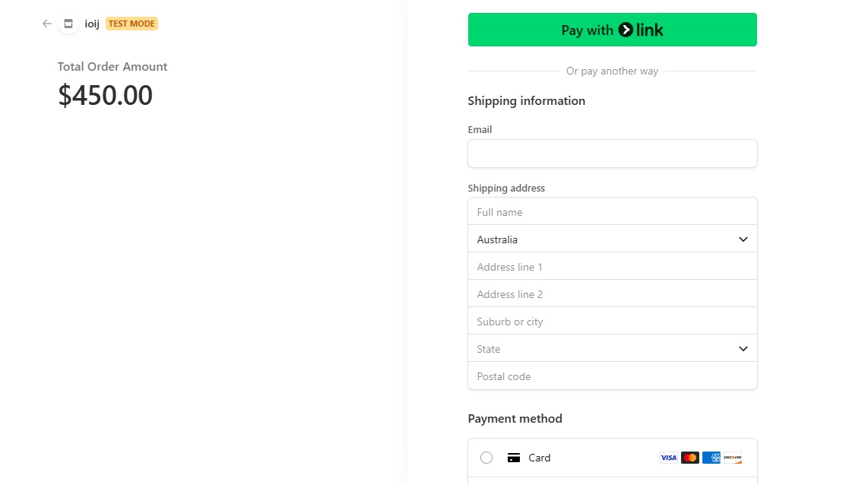Click the Link logo on the green button
Viewport: 868px width, 485px height.
tap(641, 30)
